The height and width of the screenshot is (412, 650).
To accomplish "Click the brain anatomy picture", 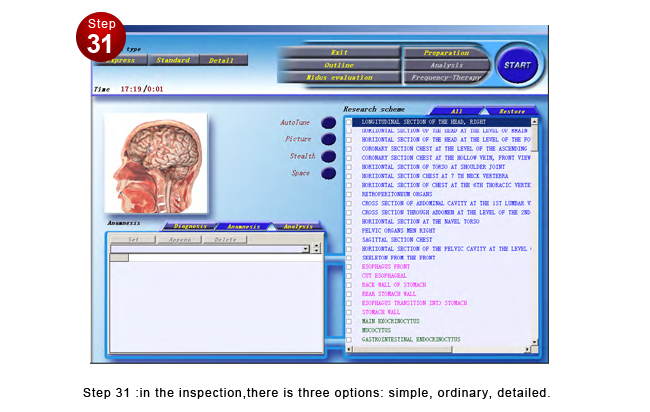I will tap(157, 163).
